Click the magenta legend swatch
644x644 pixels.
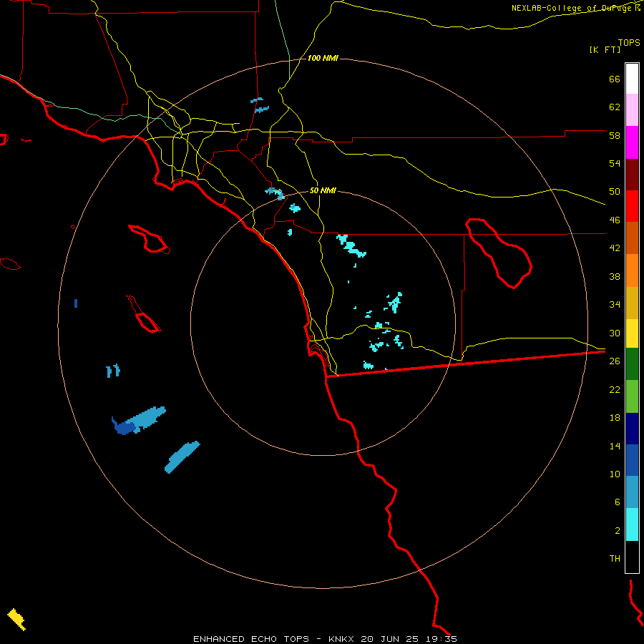point(632,142)
